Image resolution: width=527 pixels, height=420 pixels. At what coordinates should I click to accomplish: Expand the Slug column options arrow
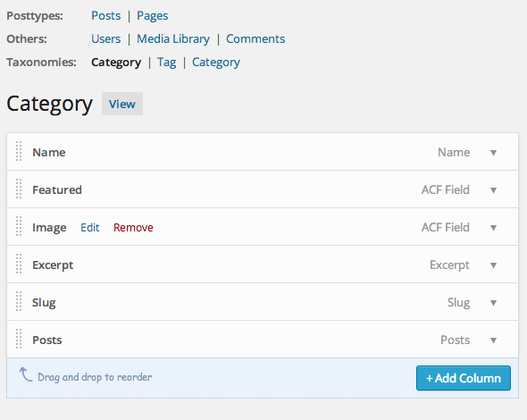(x=493, y=303)
